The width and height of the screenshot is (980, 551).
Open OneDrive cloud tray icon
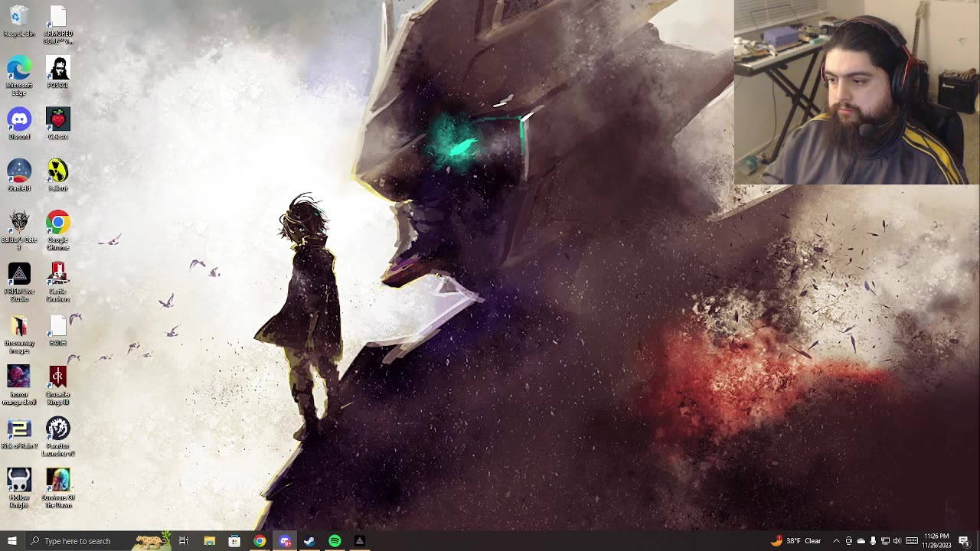[861, 541]
